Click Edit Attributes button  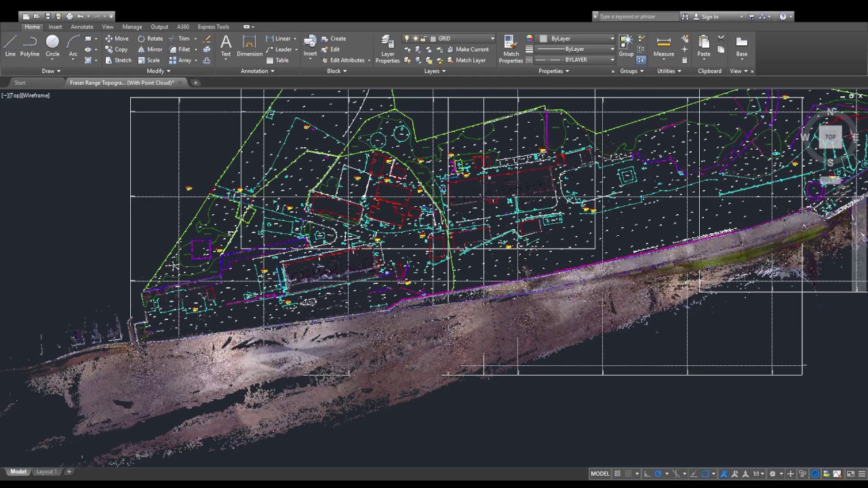tap(346, 60)
